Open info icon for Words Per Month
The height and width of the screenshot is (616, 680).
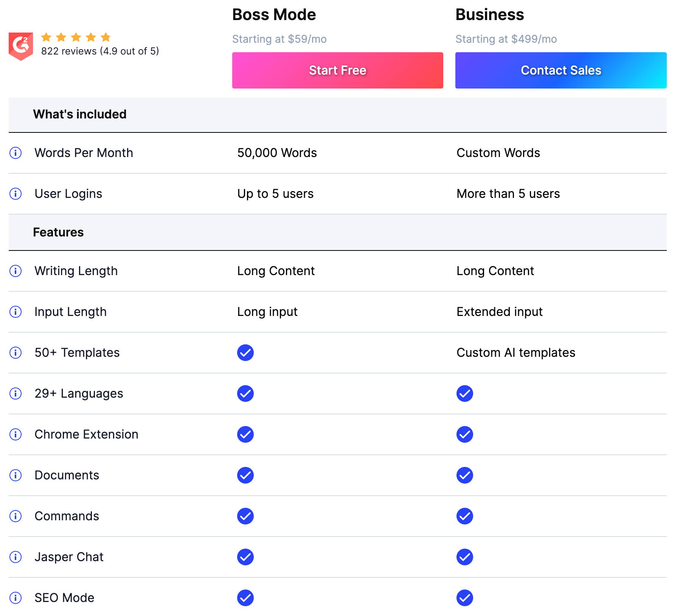[16, 153]
